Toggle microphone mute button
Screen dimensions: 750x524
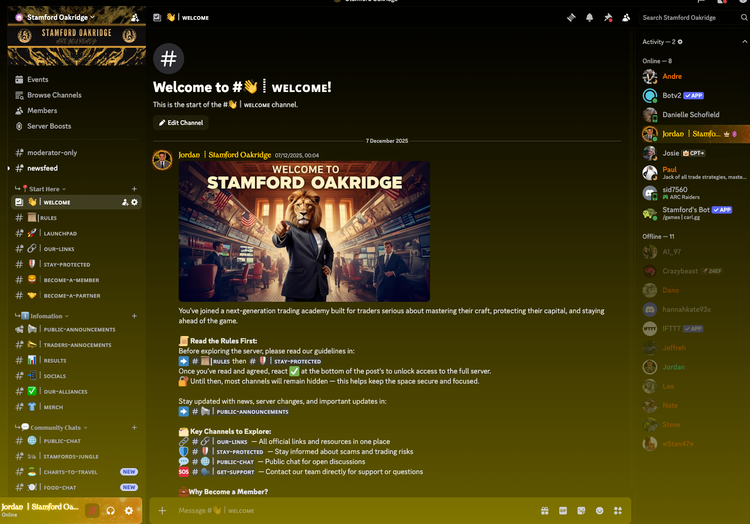click(92, 510)
